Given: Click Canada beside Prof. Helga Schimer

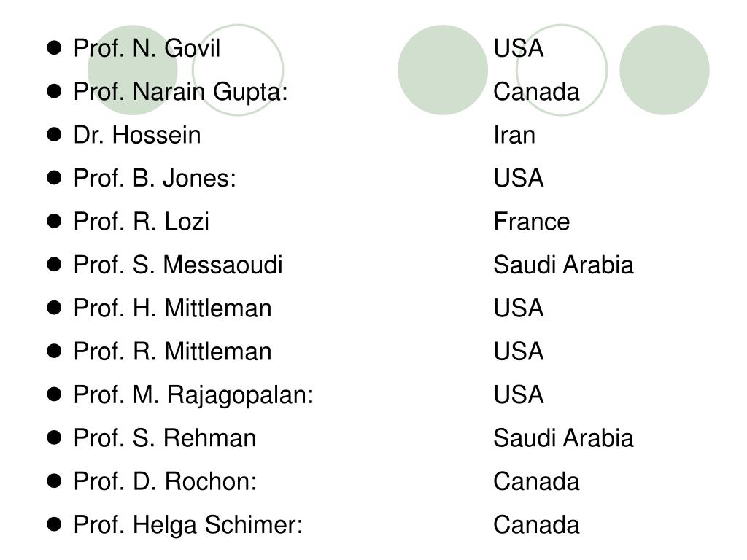Looking at the screenshot, I should coord(536,525).
